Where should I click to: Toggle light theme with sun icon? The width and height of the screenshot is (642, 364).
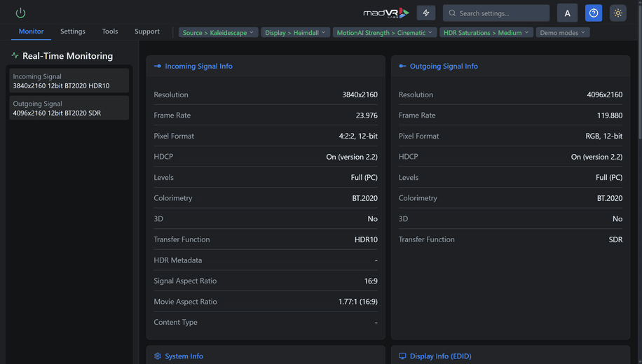point(617,13)
